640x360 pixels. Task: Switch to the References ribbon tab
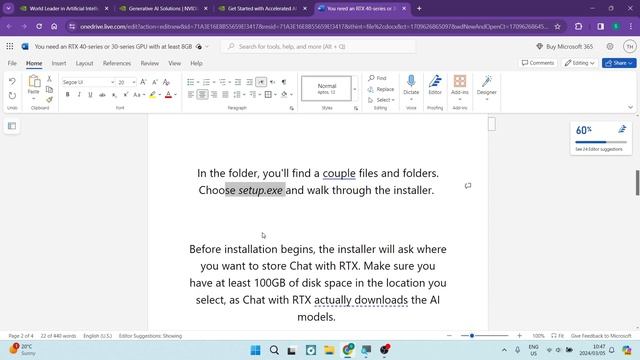(117, 63)
